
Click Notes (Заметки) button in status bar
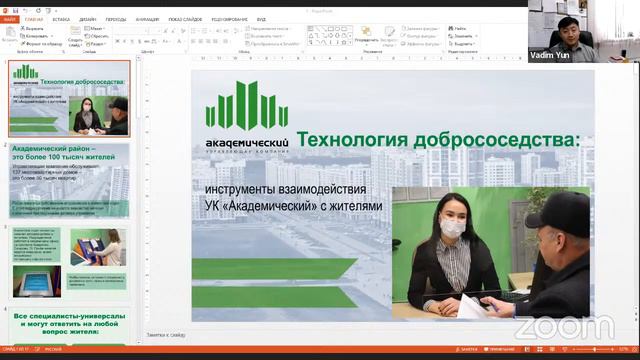click(x=467, y=349)
